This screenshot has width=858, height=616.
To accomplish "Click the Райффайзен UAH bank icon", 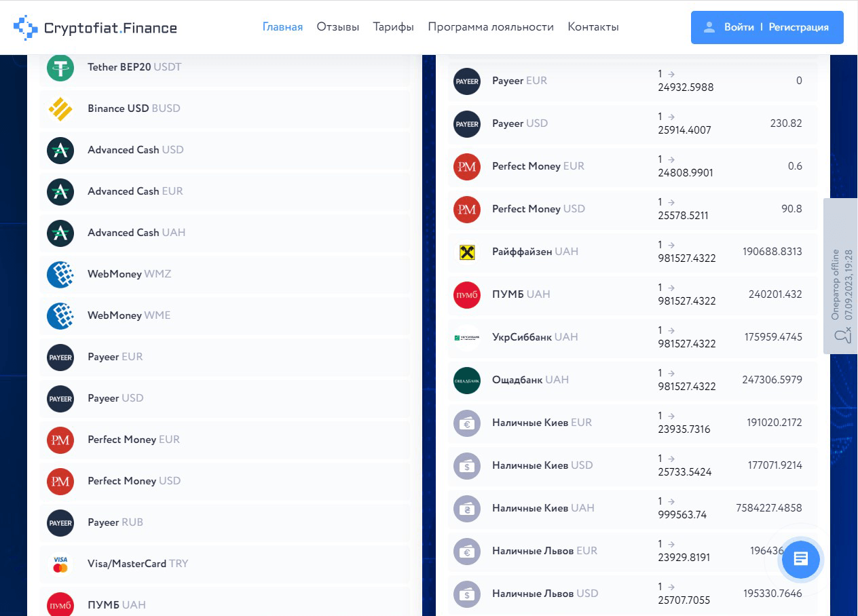I will pyautogui.click(x=467, y=252).
